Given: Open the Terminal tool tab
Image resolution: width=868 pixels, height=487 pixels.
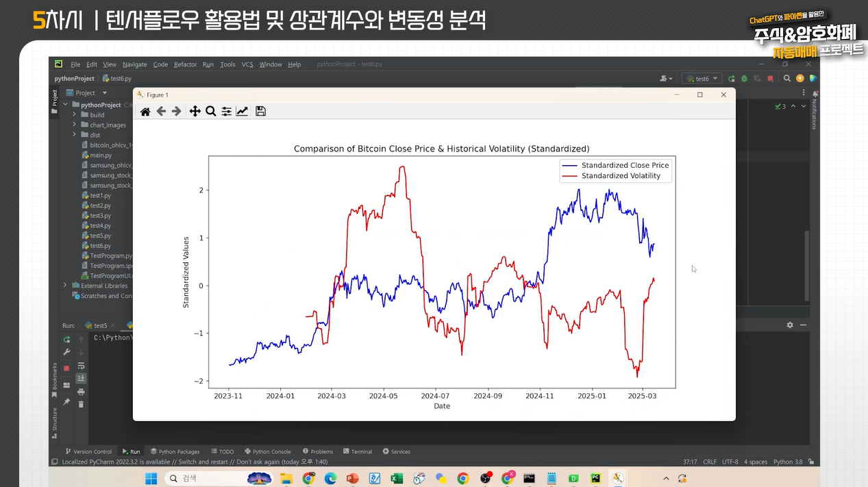Looking at the screenshot, I should [358, 451].
